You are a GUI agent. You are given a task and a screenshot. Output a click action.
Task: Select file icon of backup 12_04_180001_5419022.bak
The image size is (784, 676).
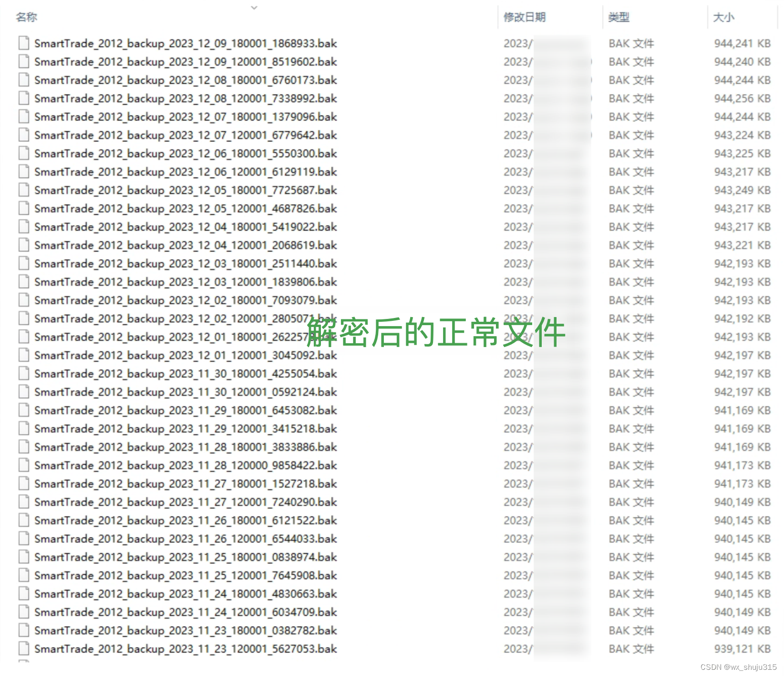(x=24, y=227)
